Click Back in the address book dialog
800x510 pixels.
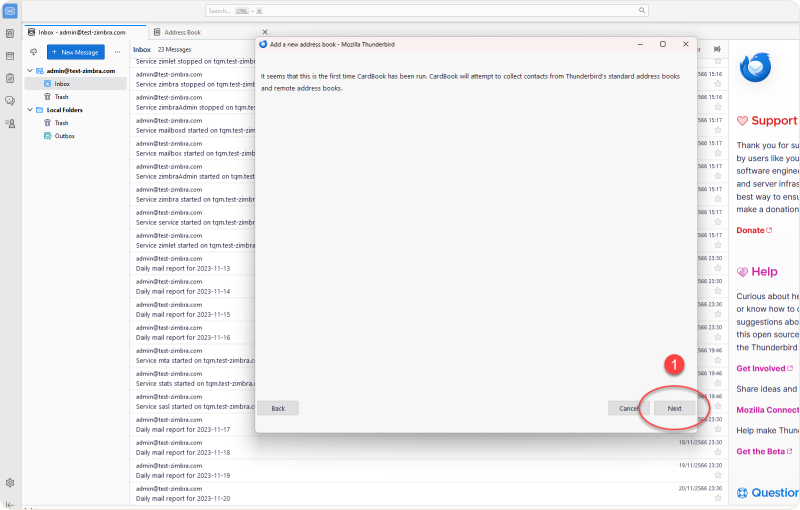coord(278,408)
